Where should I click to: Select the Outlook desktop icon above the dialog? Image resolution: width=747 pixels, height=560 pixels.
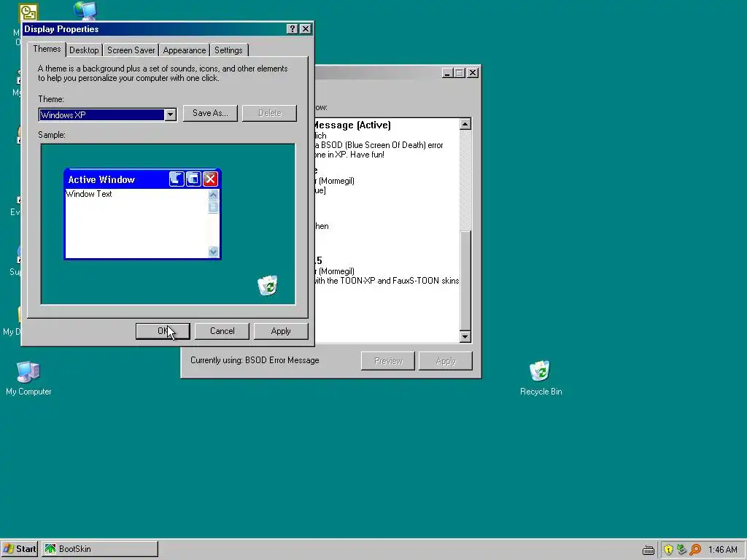tap(28, 12)
